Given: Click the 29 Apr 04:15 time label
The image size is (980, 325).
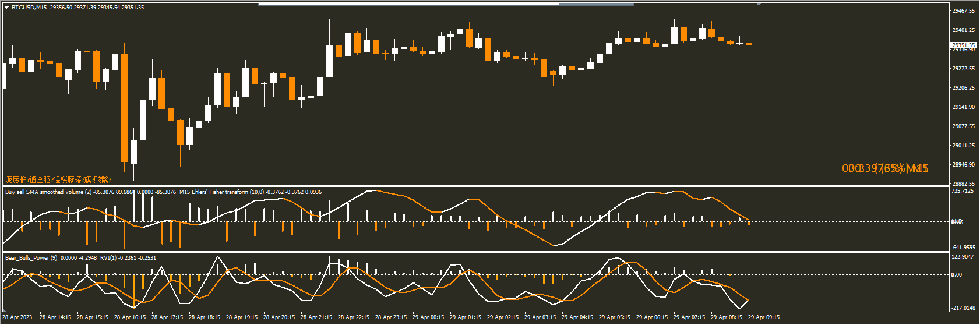Looking at the screenshot, I should [x=577, y=318].
